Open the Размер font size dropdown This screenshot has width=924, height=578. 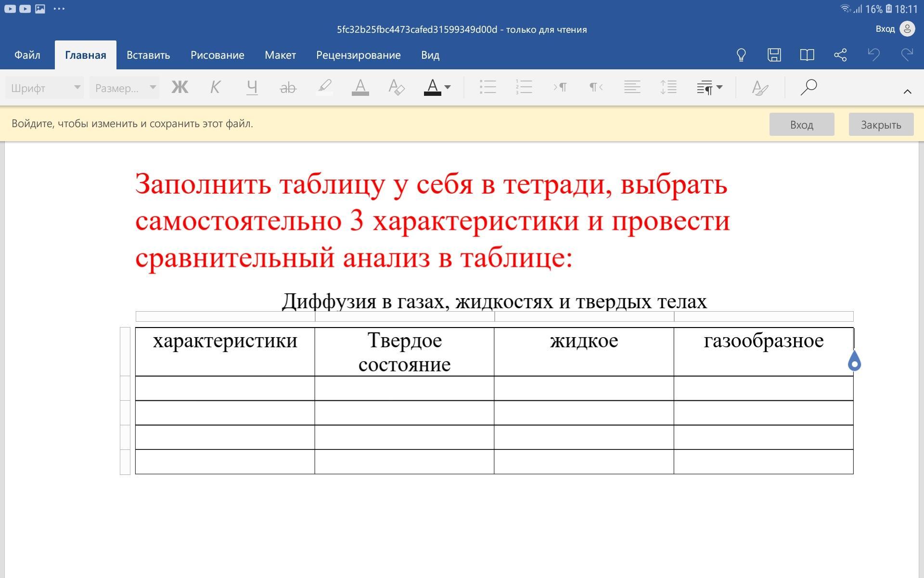coord(124,88)
